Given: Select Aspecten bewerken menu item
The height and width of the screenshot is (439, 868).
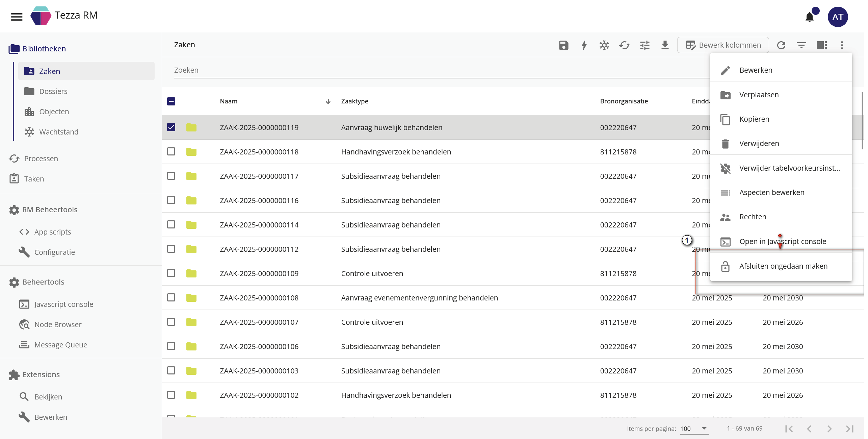Looking at the screenshot, I should (x=781, y=192).
